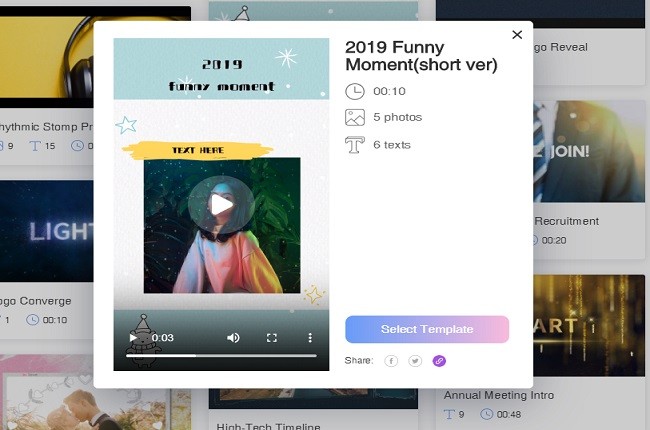Image resolution: width=650 pixels, height=430 pixels.
Task: Open the video's three-dot more options menu
Action: 310,338
